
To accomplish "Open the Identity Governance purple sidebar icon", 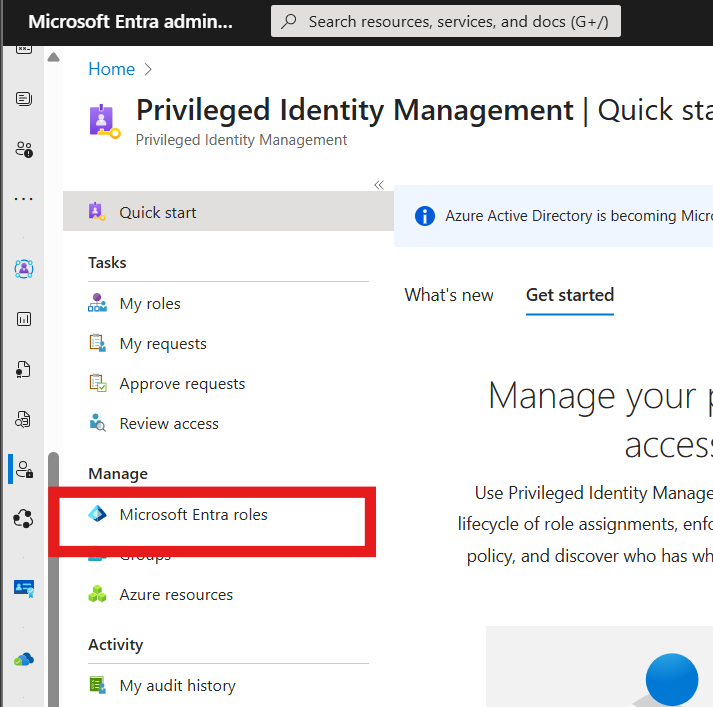I will pyautogui.click(x=24, y=269).
